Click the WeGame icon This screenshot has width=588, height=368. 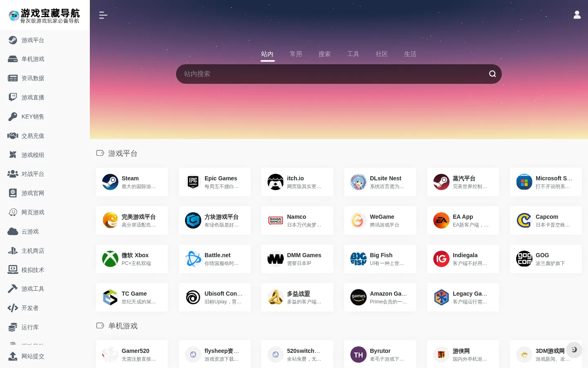click(x=359, y=220)
